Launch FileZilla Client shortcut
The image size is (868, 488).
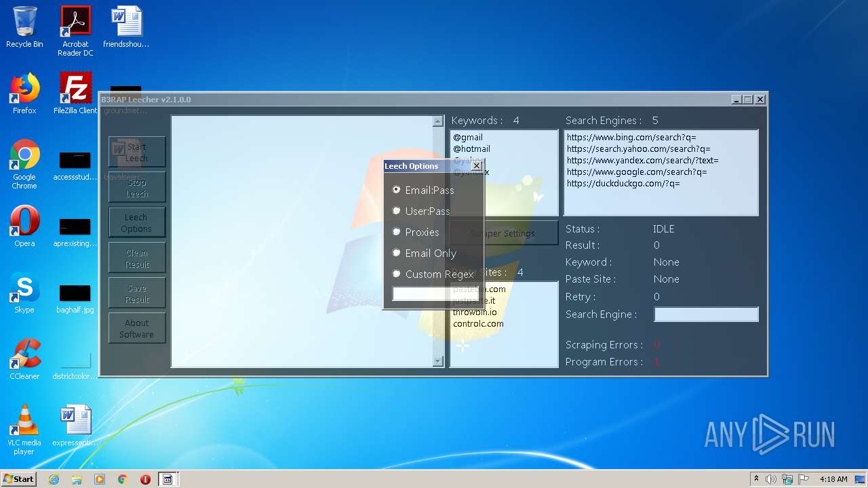click(x=75, y=94)
